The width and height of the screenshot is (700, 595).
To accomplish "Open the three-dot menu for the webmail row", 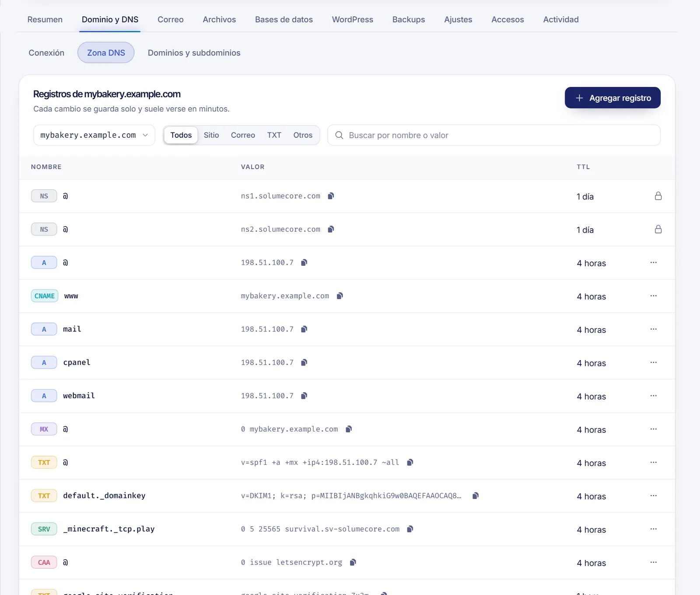I will pyautogui.click(x=654, y=396).
